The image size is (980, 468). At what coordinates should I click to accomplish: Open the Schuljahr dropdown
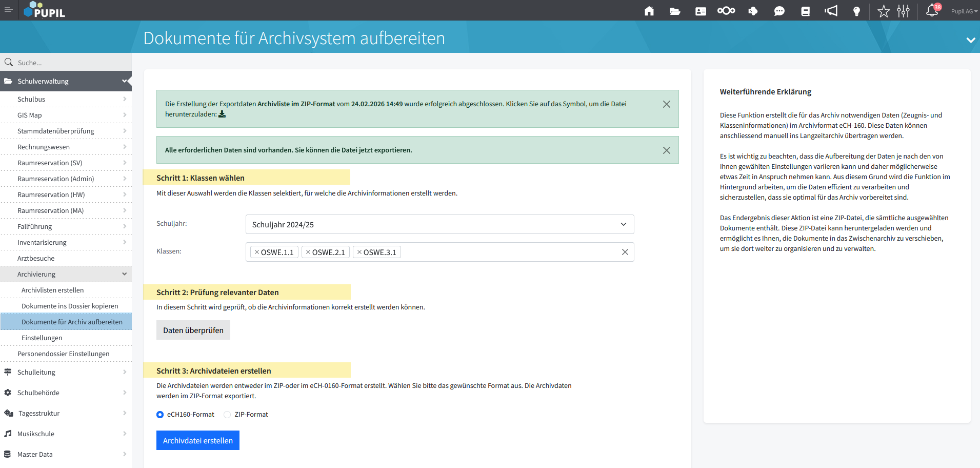(x=439, y=224)
